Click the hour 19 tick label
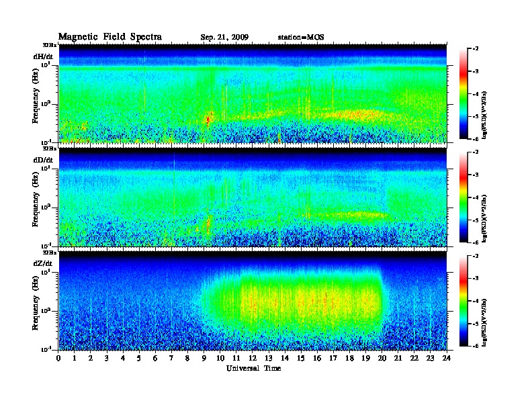Image resolution: width=532 pixels, height=411 pixels. point(365,359)
